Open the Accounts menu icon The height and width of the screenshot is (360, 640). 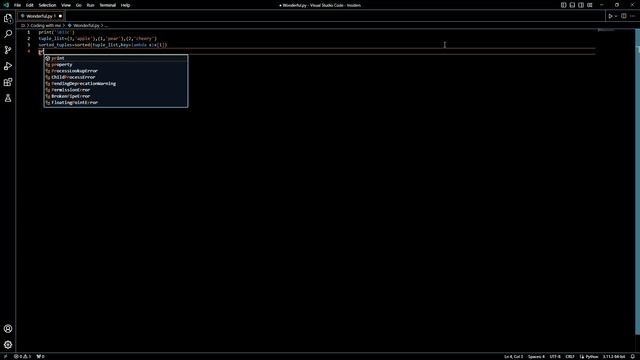[8, 329]
